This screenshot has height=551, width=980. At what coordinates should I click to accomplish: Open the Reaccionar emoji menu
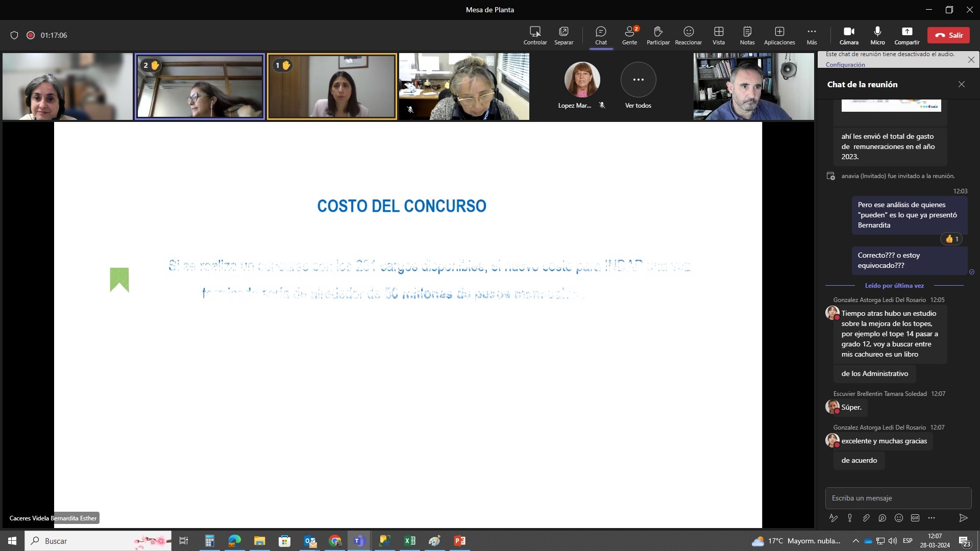(688, 35)
